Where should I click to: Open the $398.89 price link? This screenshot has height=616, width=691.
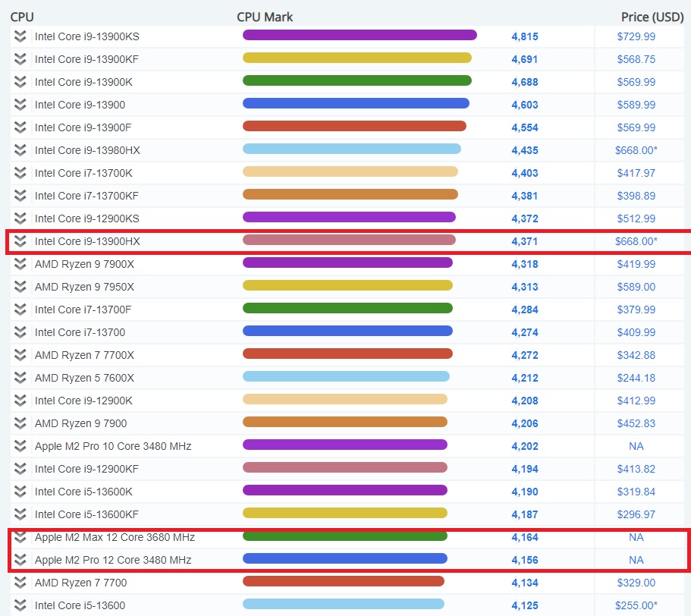coord(636,196)
